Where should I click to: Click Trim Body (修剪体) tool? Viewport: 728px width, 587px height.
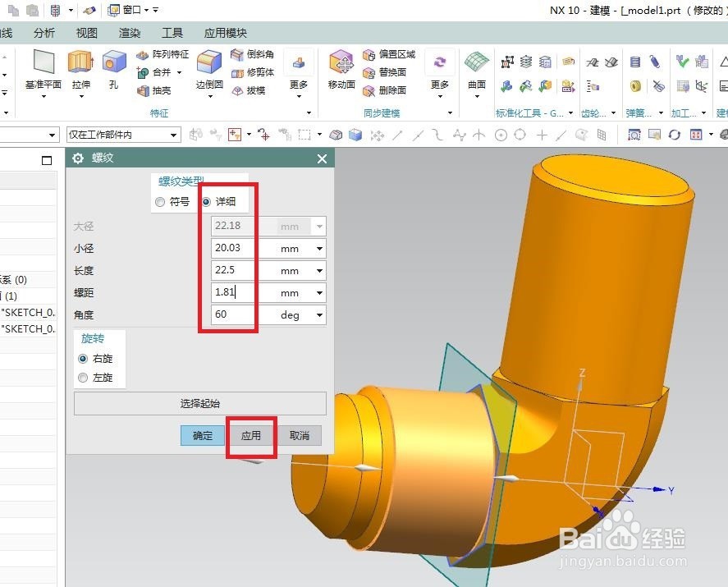253,72
